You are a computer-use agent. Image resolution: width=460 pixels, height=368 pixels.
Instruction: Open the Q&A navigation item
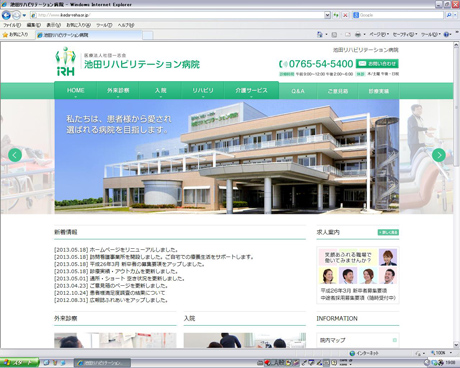click(x=298, y=91)
